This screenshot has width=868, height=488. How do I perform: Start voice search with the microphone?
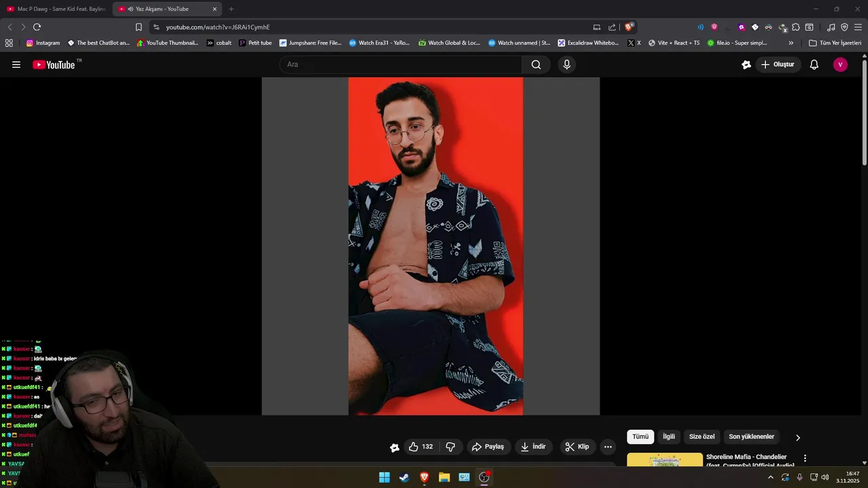click(x=567, y=64)
